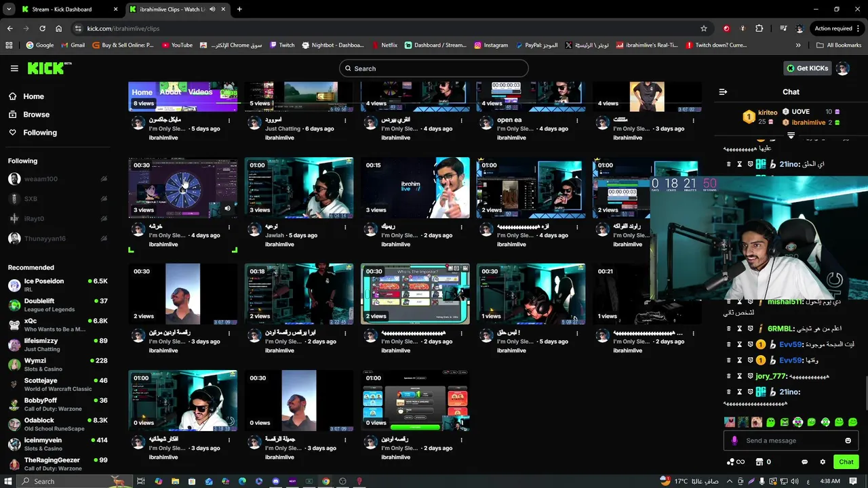This screenshot has height=488, width=868.
Task: Bookmark this page with the star icon
Action: pos(704,28)
